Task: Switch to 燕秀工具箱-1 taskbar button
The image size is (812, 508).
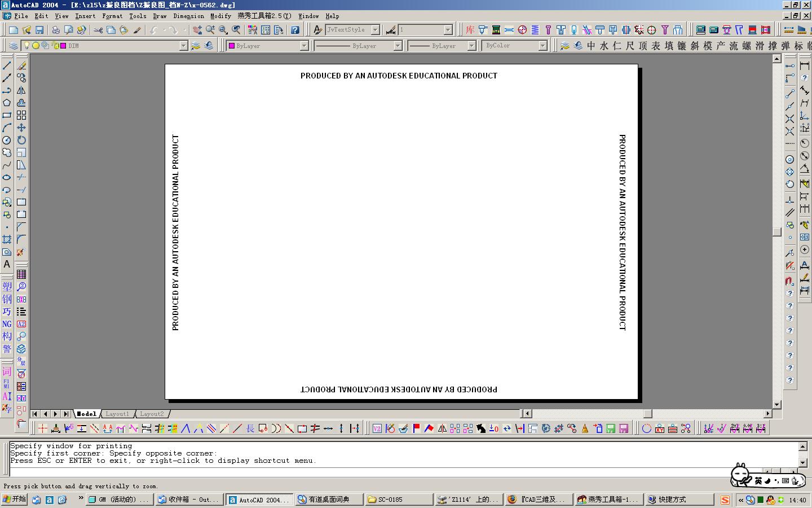Action: click(x=608, y=500)
